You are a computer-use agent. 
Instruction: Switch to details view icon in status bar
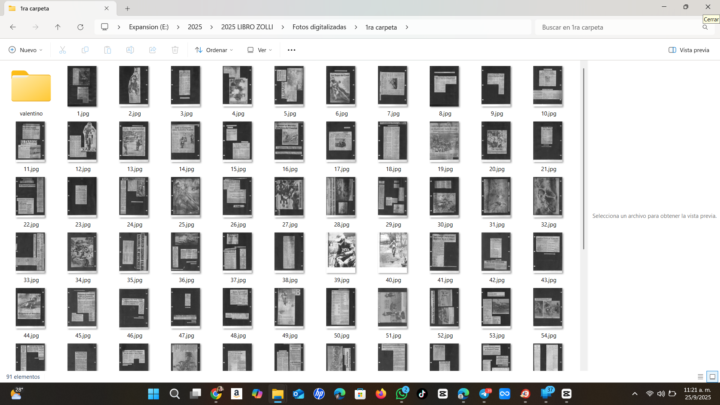700,377
